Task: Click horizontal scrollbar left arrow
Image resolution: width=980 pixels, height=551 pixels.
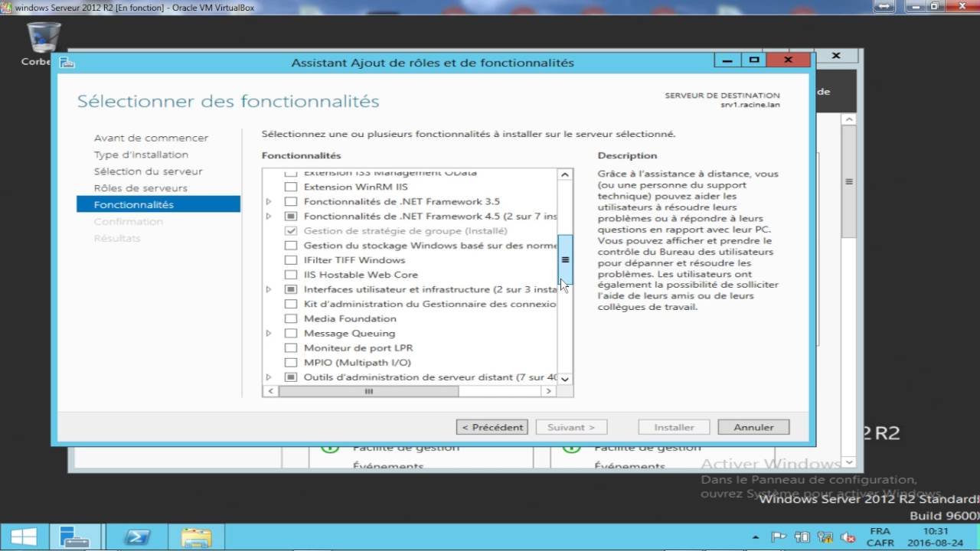Action: point(270,391)
